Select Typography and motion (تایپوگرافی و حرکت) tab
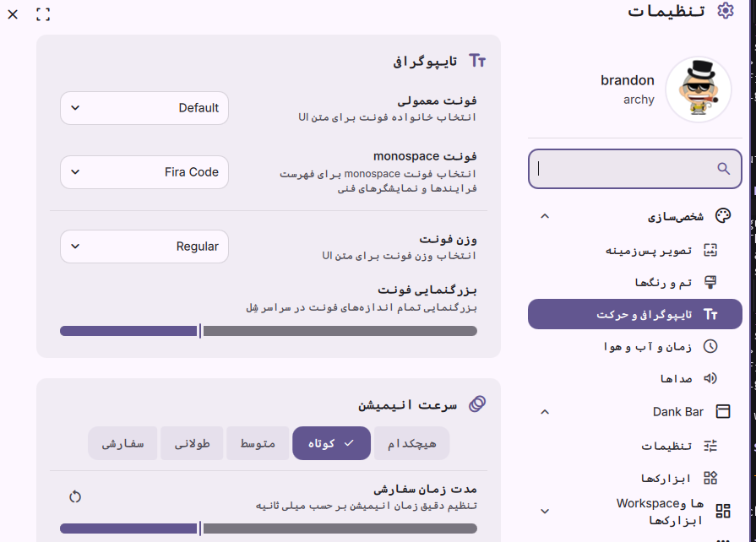 pos(634,314)
